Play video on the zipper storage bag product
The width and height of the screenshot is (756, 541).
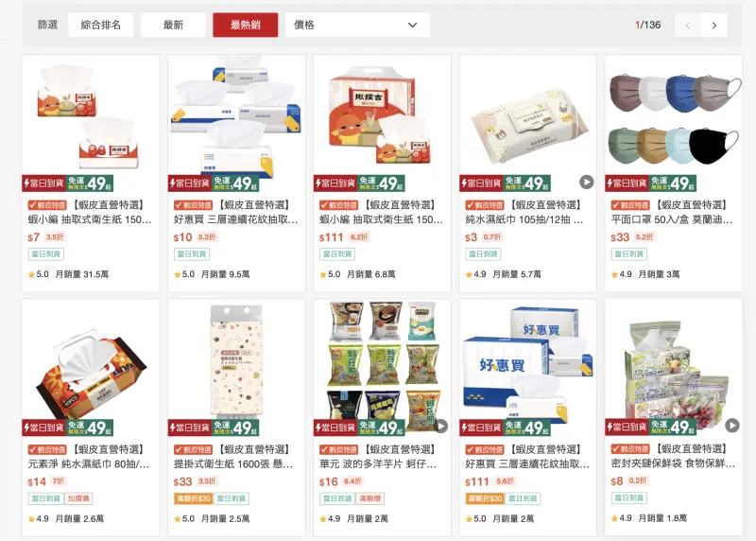(731, 426)
